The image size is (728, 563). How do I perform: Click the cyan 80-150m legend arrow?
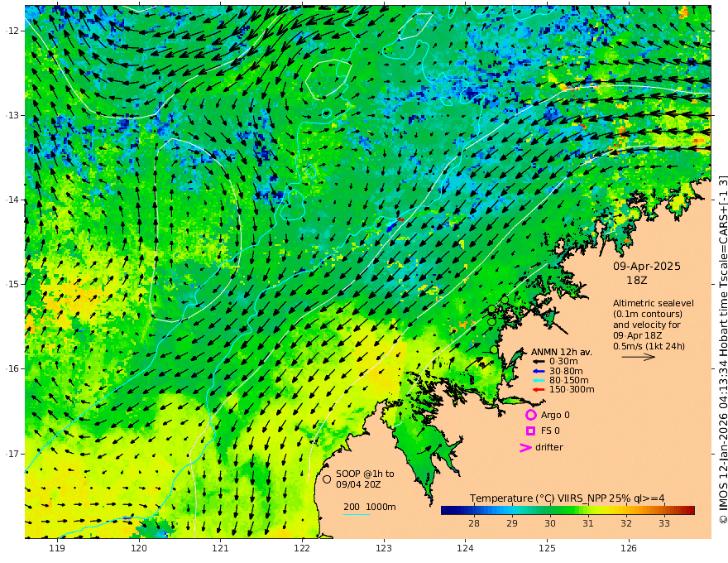539,381
